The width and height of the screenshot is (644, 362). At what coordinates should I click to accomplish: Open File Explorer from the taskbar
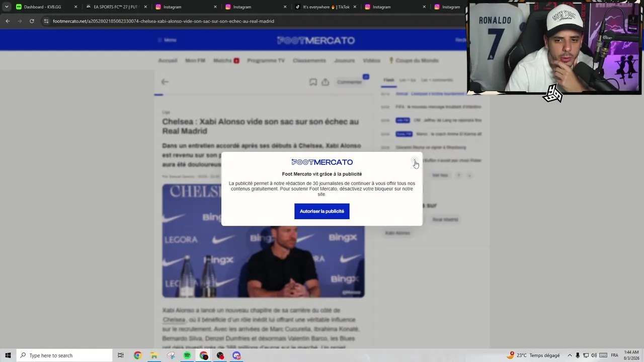154,355
